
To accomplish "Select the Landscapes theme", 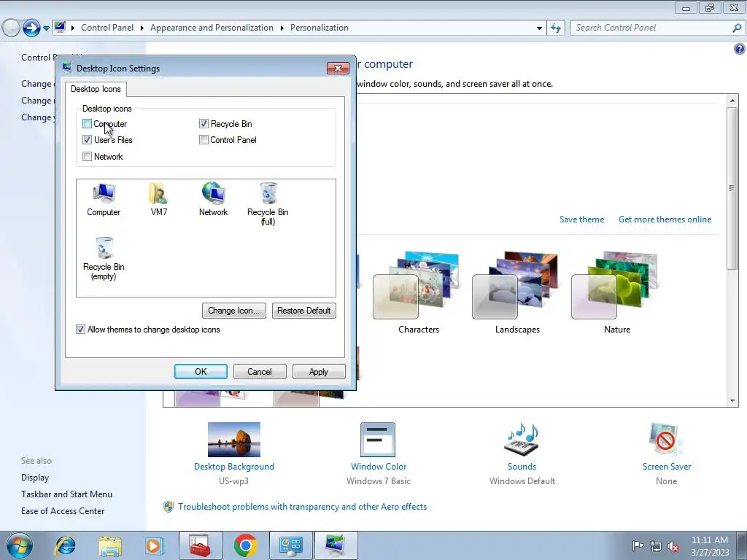I will click(516, 292).
